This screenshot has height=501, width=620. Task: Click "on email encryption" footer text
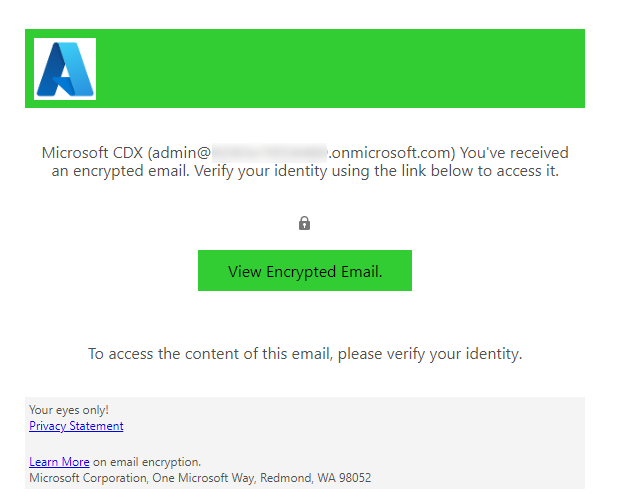click(x=147, y=462)
